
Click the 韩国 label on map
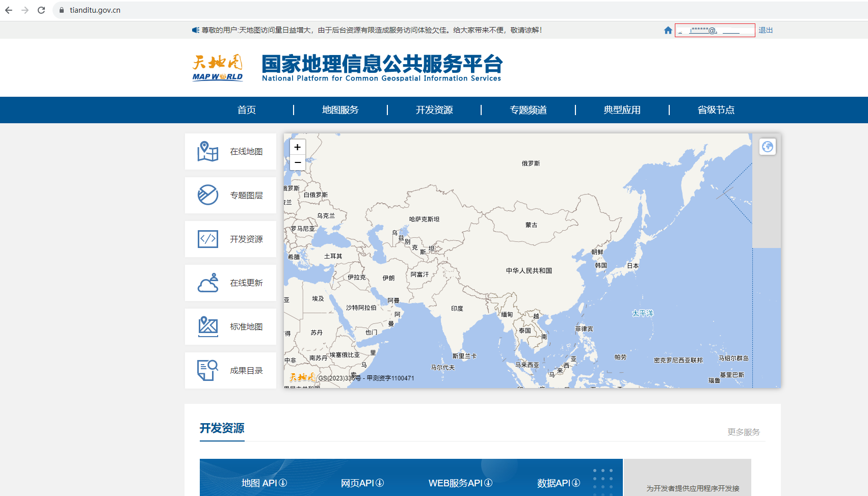point(601,265)
